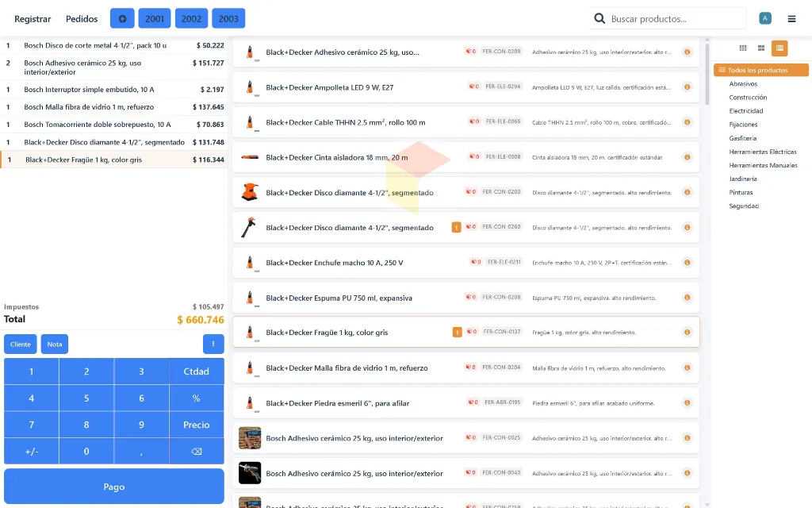Select Todos los productos category
Image resolution: width=812 pixels, height=508 pixels.
coord(760,70)
